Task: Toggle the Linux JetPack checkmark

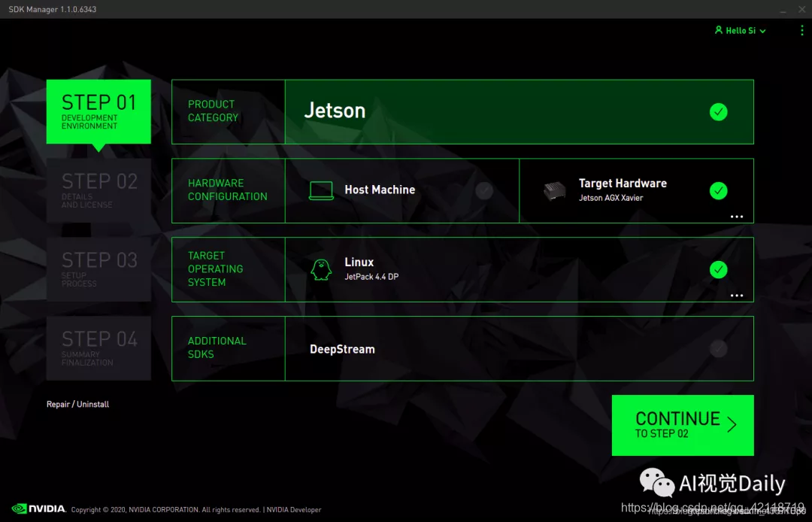Action: (718, 269)
